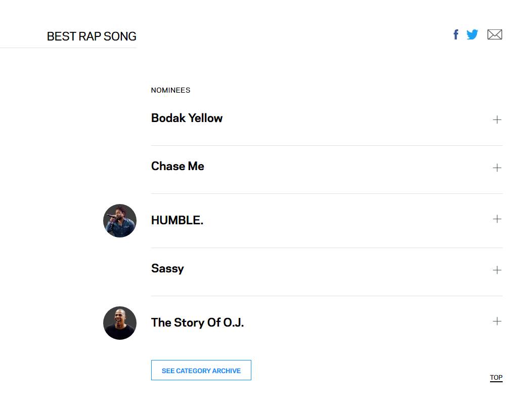
Task: Expand Sassy nominee plus icon
Action: pos(497,270)
